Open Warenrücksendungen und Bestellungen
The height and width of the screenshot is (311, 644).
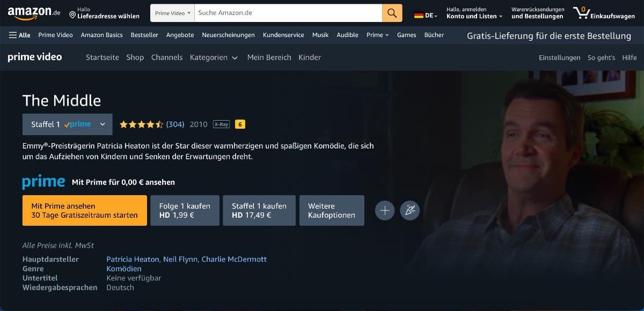coord(538,13)
